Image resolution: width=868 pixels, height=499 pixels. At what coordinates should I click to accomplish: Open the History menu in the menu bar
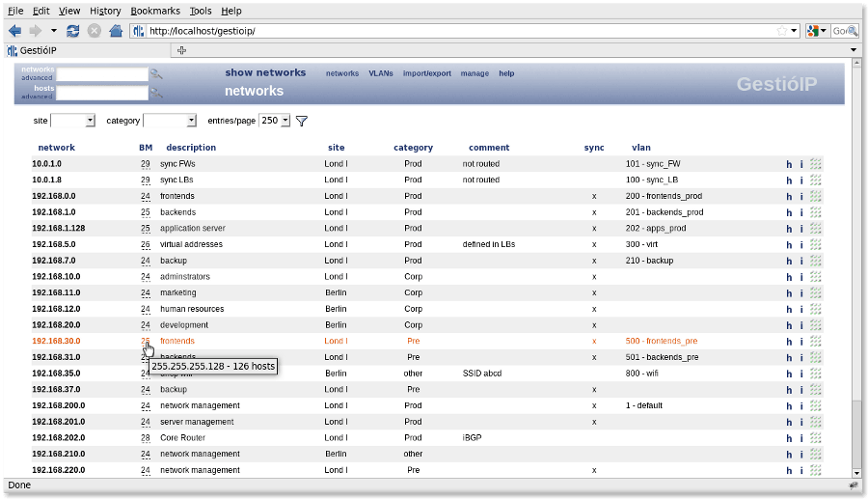tap(105, 11)
